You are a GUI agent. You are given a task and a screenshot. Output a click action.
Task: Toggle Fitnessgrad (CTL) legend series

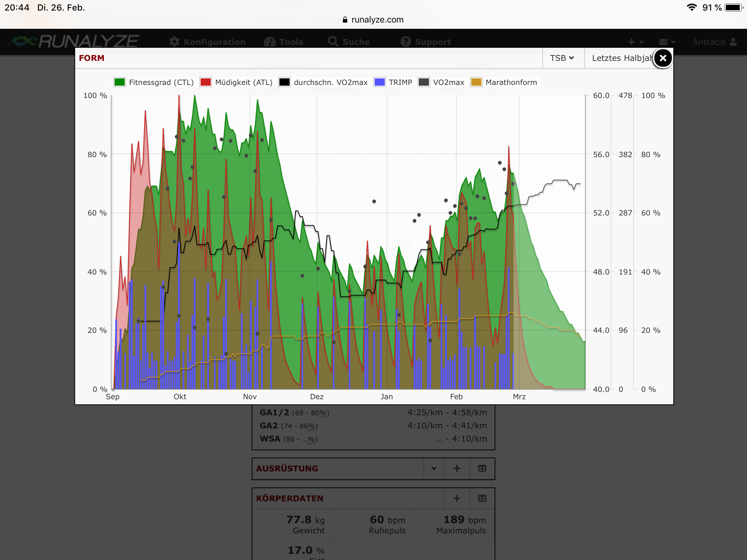pyautogui.click(x=153, y=82)
